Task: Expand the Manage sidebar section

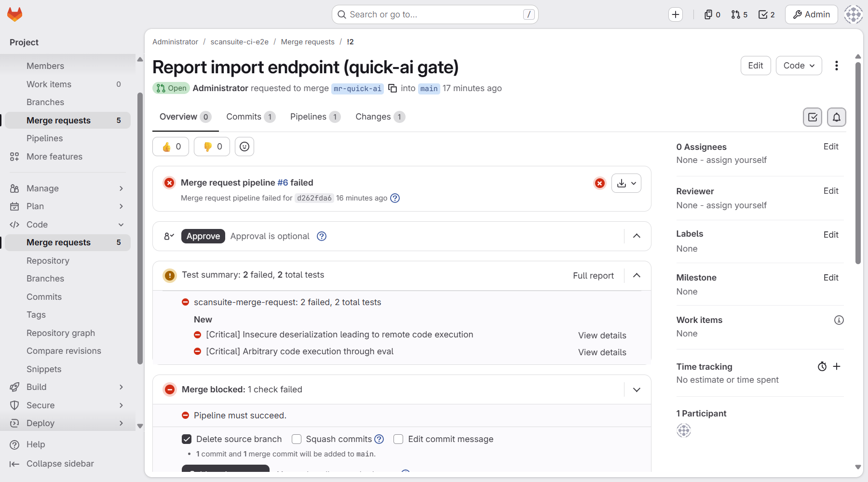Action: click(67, 188)
